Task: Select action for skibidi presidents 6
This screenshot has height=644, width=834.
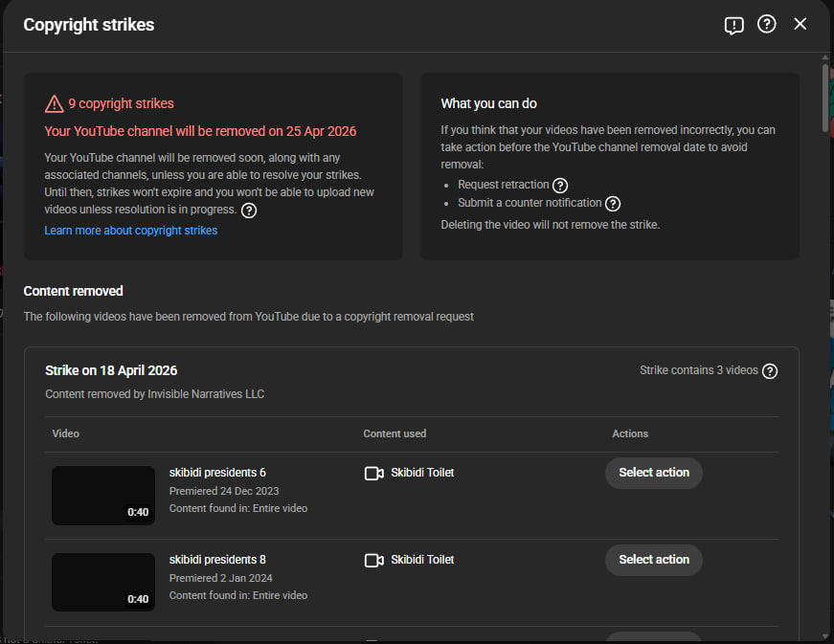Action: coord(654,473)
